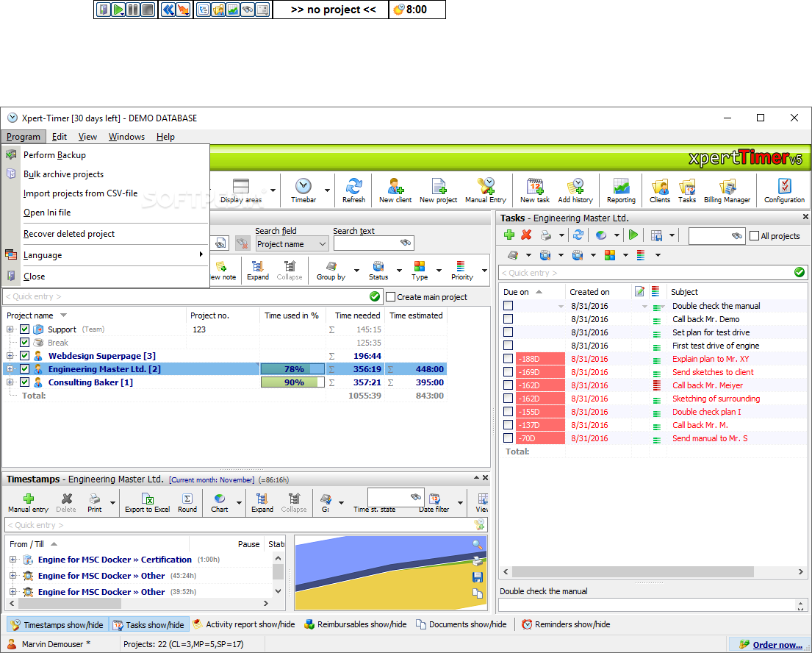The width and height of the screenshot is (812, 653).
Task: Expand Engine for MSC Docker Certification row
Action: 13,560
